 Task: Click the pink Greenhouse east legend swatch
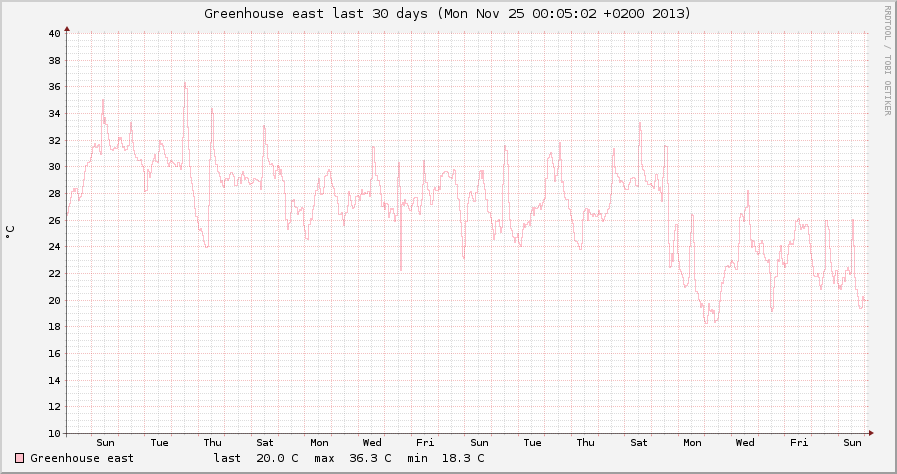point(19,459)
